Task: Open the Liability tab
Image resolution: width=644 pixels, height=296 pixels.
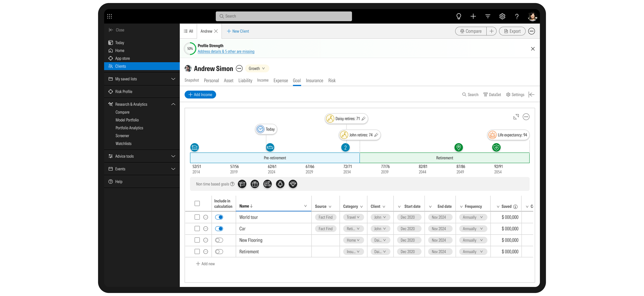Action: 245,80
